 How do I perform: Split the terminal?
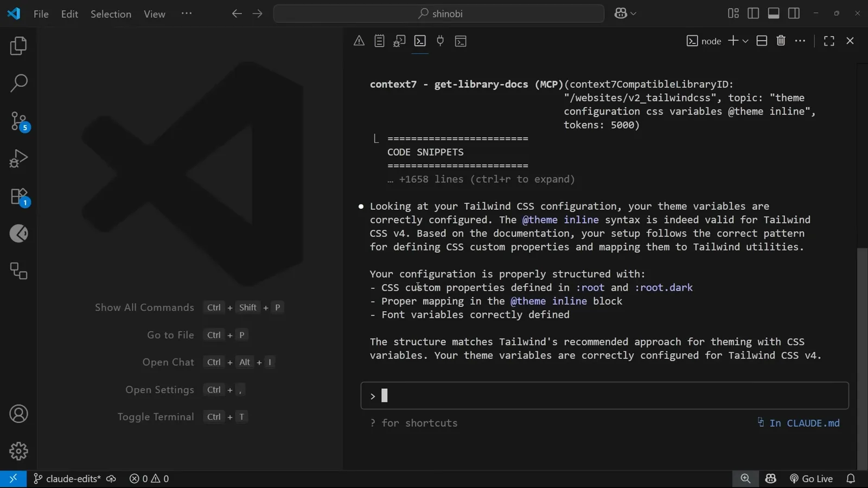[x=762, y=41]
